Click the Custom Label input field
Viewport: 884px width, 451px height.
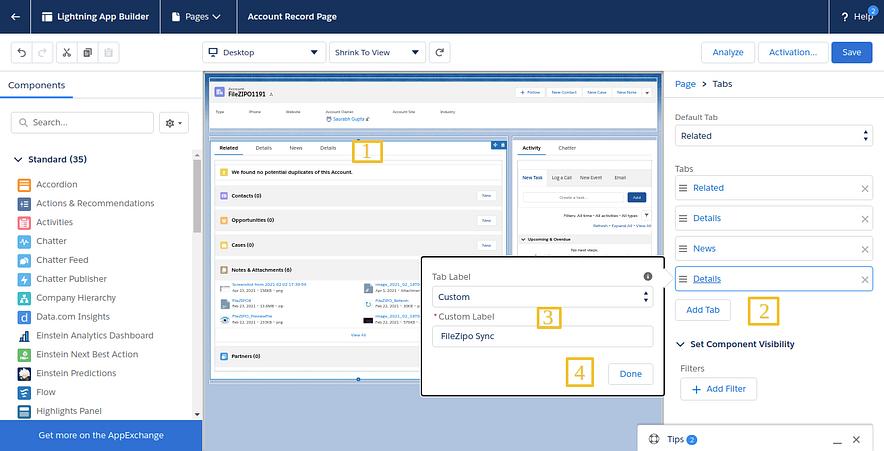point(542,337)
